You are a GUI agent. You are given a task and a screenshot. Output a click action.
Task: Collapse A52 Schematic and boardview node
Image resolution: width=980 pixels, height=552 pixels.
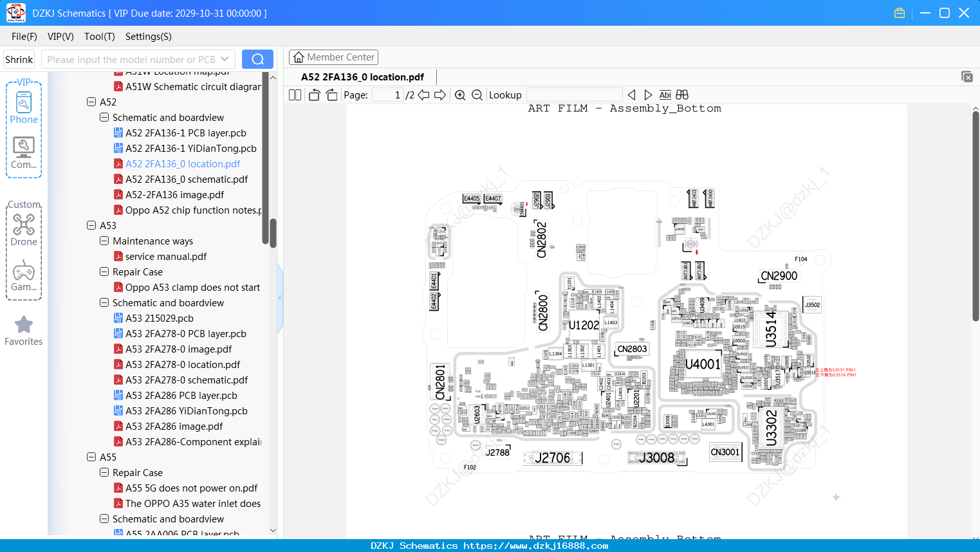104,118
